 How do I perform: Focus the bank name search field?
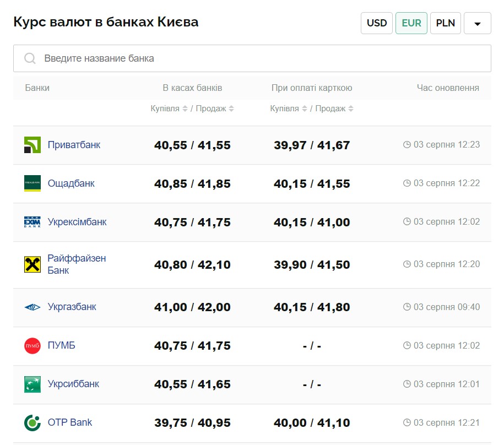tap(252, 58)
